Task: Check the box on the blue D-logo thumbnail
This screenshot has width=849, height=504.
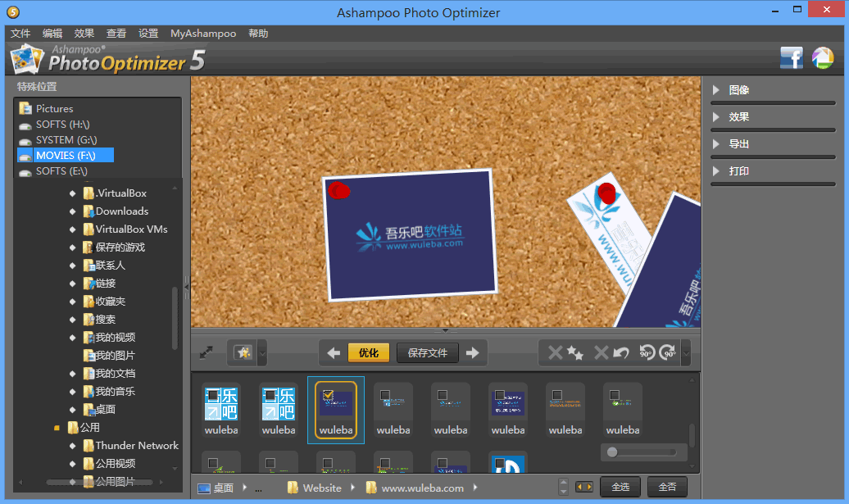Action: pos(500,463)
